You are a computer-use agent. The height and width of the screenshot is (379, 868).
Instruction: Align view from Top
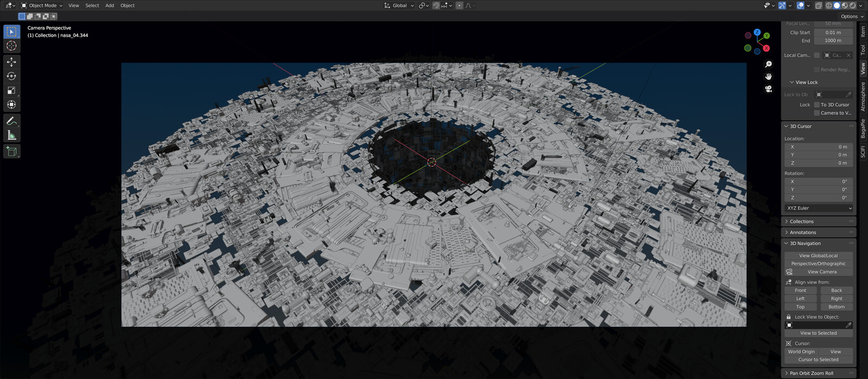point(800,307)
